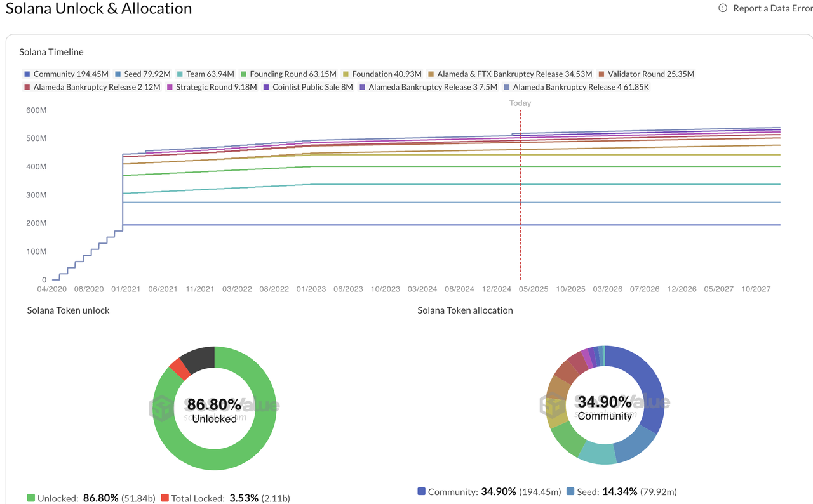
Task: Toggle Community 194.45M series in timeline legend
Action: [65, 74]
